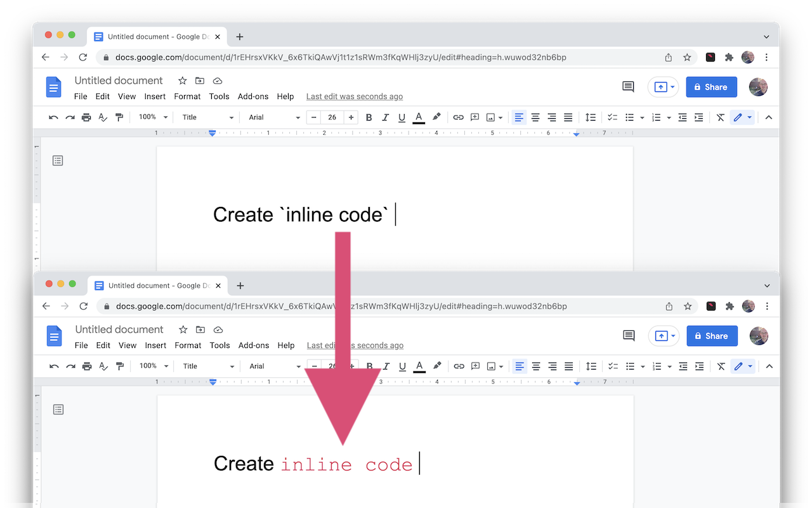Star the document in top window

tap(183, 81)
